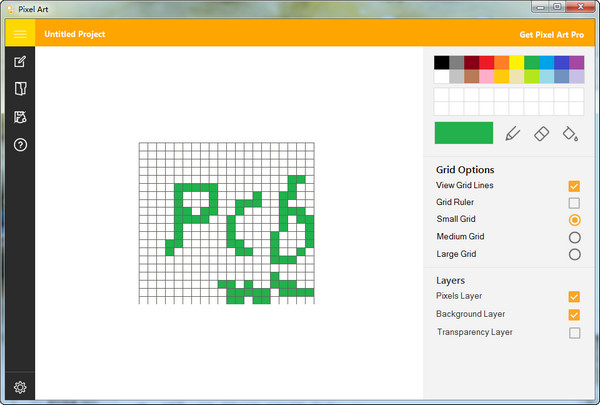
Task: Select the eraser tool
Action: click(541, 134)
